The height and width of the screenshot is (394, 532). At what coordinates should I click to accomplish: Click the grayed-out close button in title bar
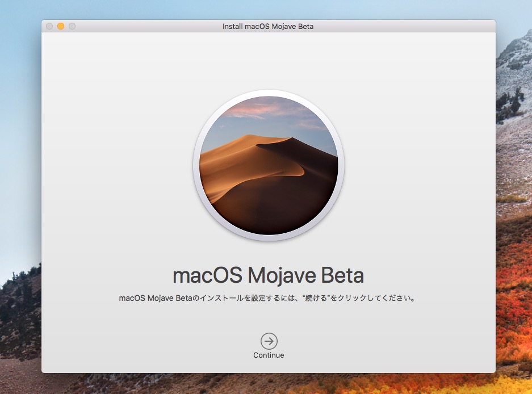pyautogui.click(x=49, y=26)
